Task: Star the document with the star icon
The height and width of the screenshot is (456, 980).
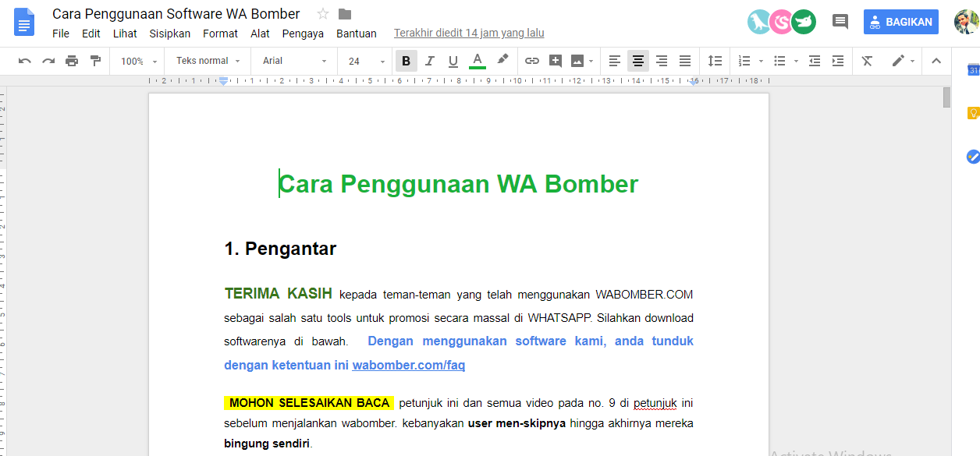Action: click(323, 14)
